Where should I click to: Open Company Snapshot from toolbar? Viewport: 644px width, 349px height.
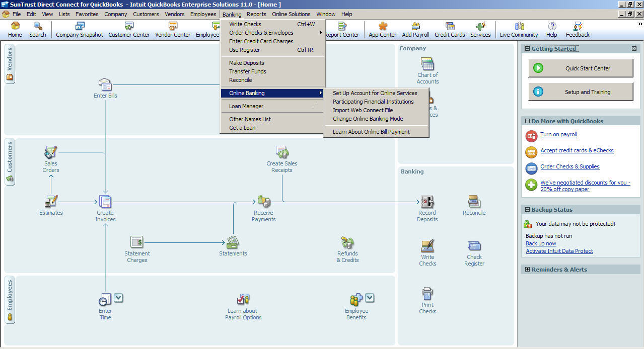tap(80, 30)
